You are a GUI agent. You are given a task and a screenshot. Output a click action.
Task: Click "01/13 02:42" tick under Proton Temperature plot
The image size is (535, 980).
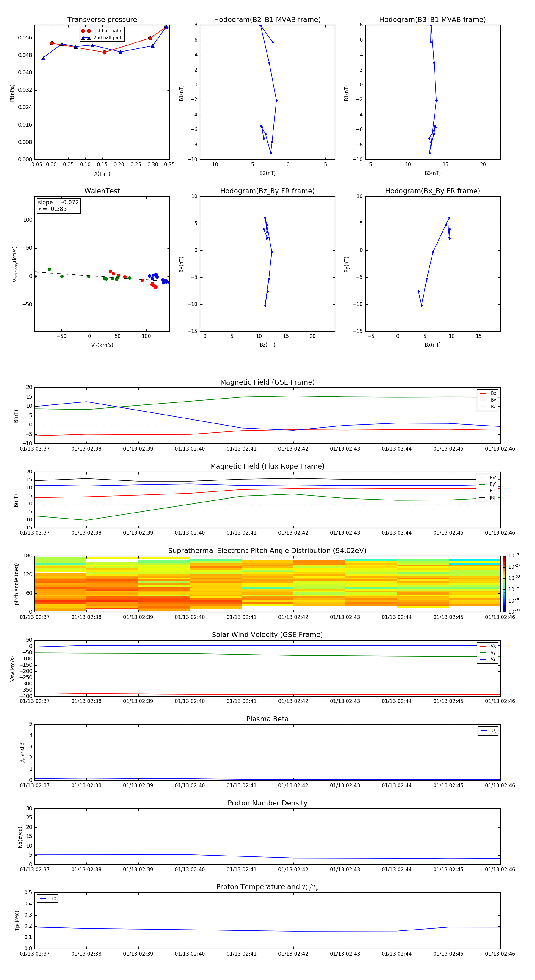tap(293, 954)
